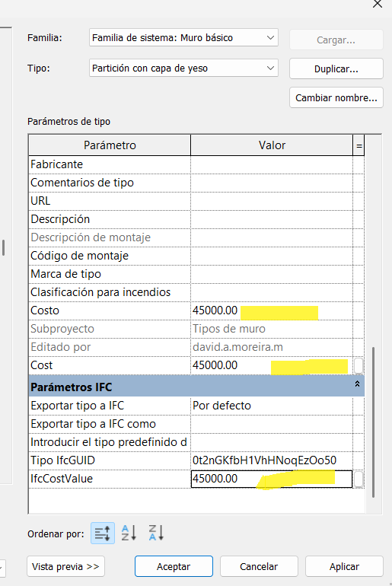Open the Familia dropdown

coord(183,38)
